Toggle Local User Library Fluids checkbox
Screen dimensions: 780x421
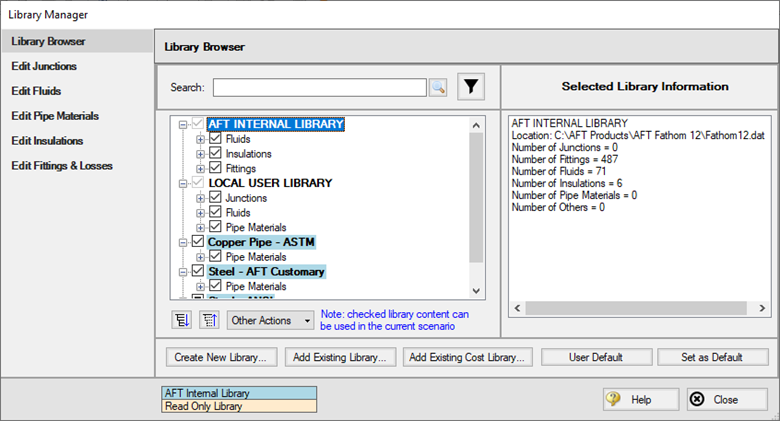pyautogui.click(x=215, y=212)
